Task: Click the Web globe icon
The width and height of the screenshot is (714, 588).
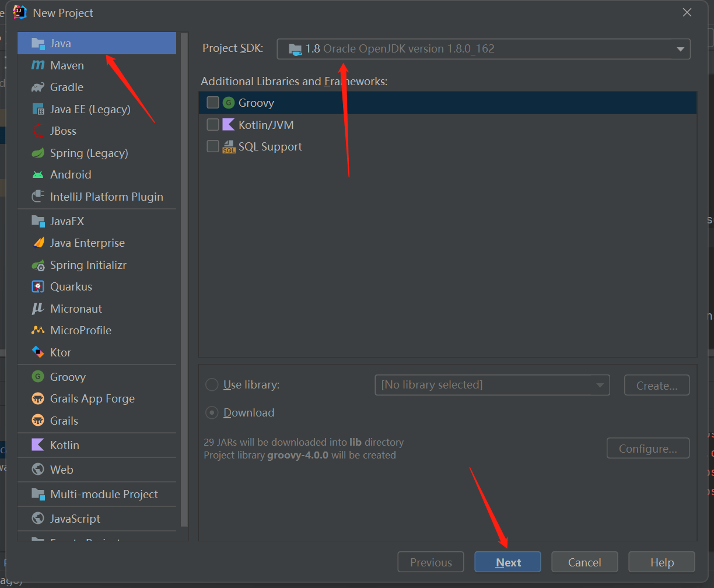Action: (x=38, y=470)
